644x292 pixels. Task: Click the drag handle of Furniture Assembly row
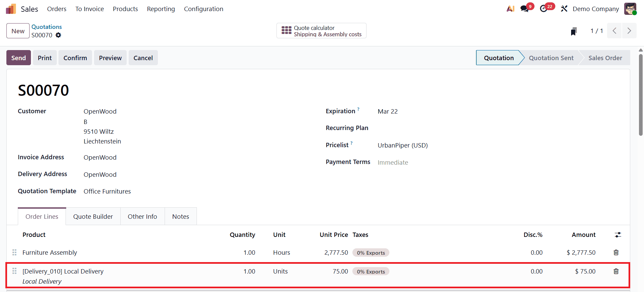(x=14, y=252)
